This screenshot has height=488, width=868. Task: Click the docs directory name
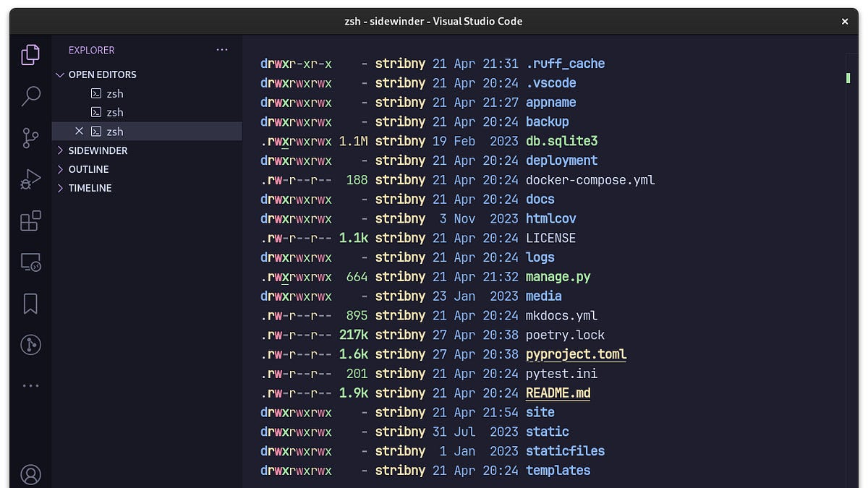[540, 200]
